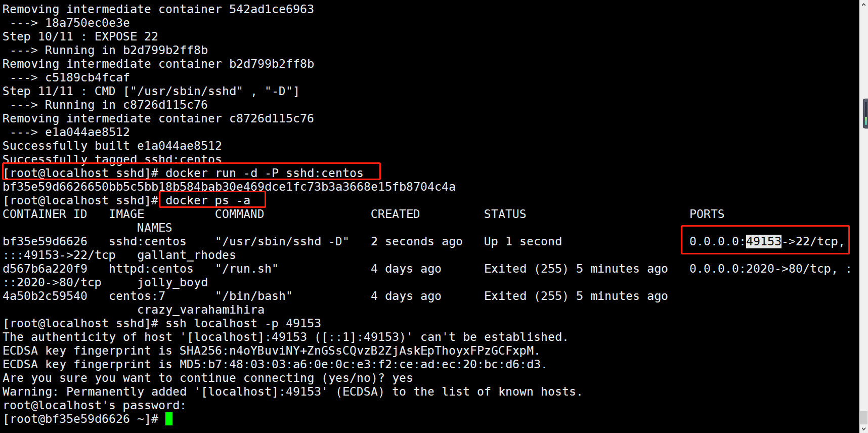The height and width of the screenshot is (433, 868).
Task: Click the highlighted port number 49153
Action: pyautogui.click(x=764, y=241)
